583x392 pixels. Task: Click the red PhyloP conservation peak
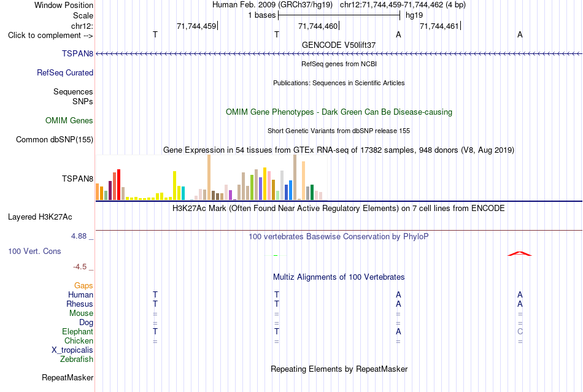tap(520, 254)
